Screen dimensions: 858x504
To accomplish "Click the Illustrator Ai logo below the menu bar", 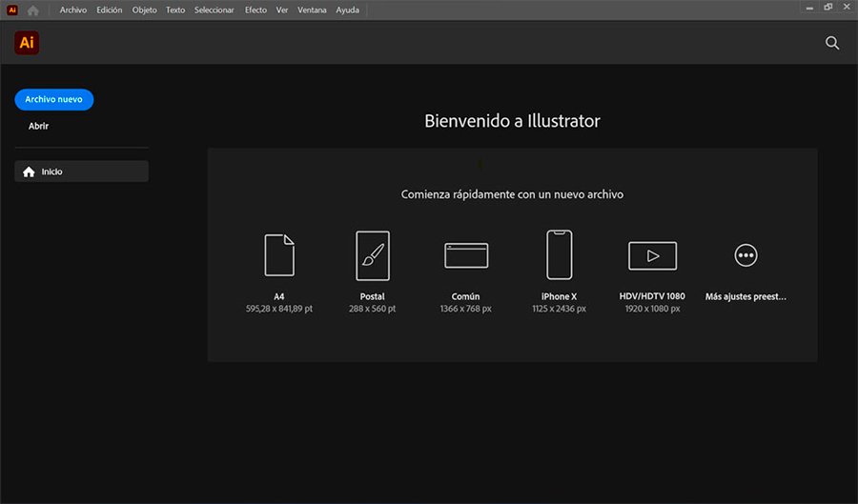I will point(27,43).
